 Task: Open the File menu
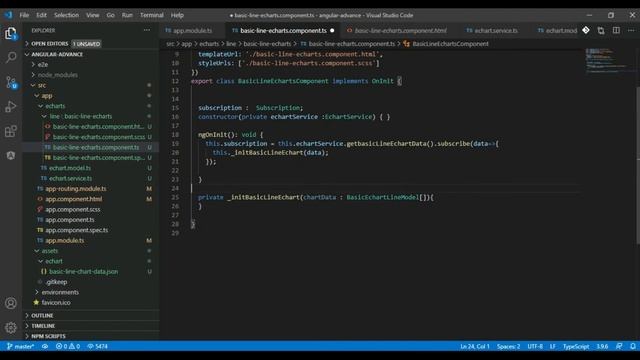[x=24, y=15]
